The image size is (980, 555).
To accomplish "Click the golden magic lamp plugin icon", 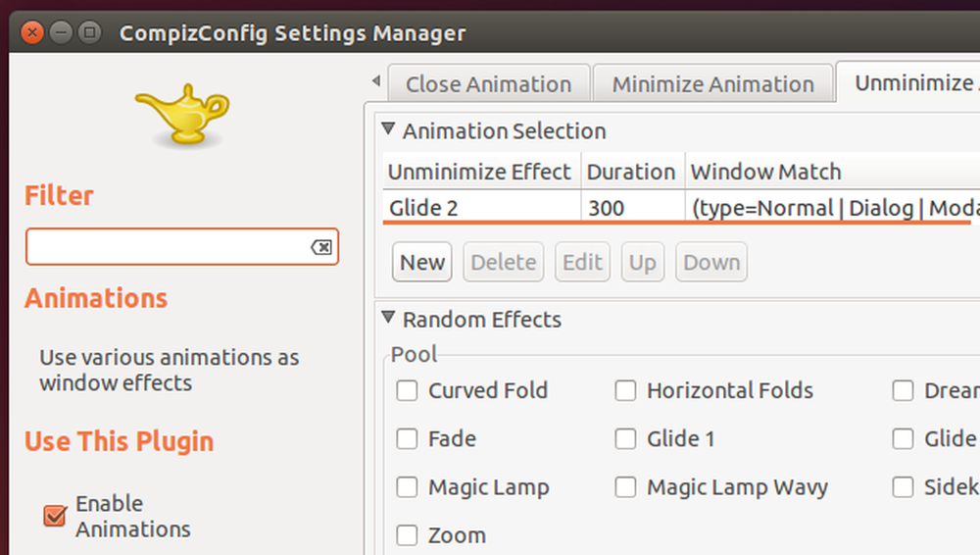I will [182, 115].
